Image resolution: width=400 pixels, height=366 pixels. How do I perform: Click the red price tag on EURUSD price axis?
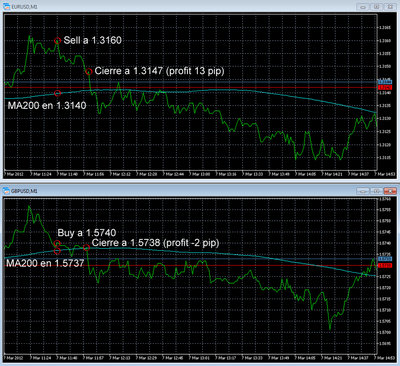coord(385,87)
